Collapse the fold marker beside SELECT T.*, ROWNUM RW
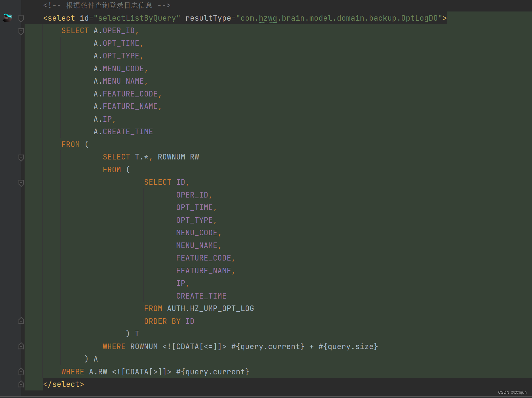This screenshot has height=398, width=532. 21,157
